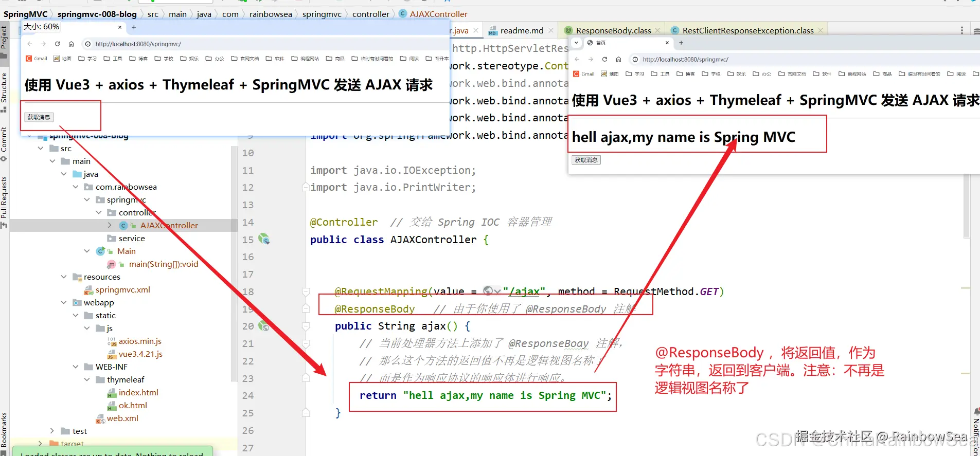This screenshot has height=456, width=980.
Task: Open the editor tabs more-options kebab menu
Action: coord(962,30)
